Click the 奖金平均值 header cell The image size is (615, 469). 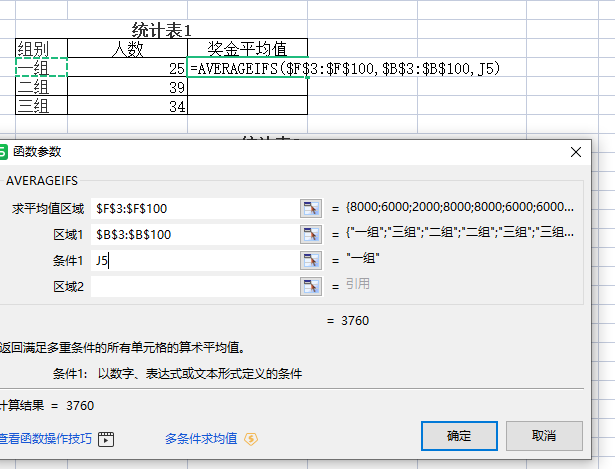point(247,48)
